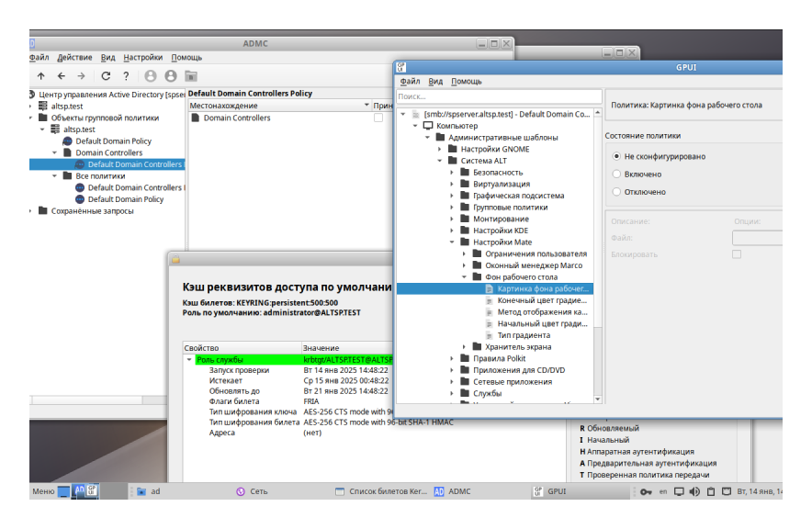Toggle the Domain Controllers enforce checkbox

(378, 118)
